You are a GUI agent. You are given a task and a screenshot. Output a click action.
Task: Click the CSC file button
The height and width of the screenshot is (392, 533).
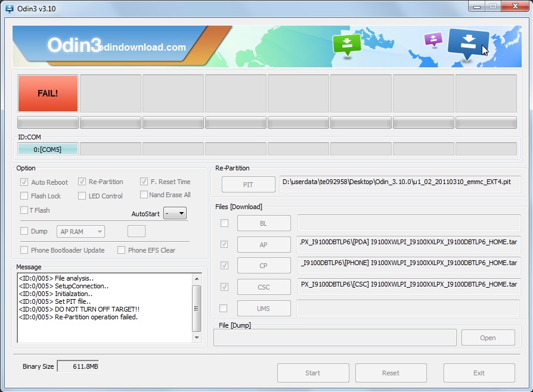tap(264, 287)
